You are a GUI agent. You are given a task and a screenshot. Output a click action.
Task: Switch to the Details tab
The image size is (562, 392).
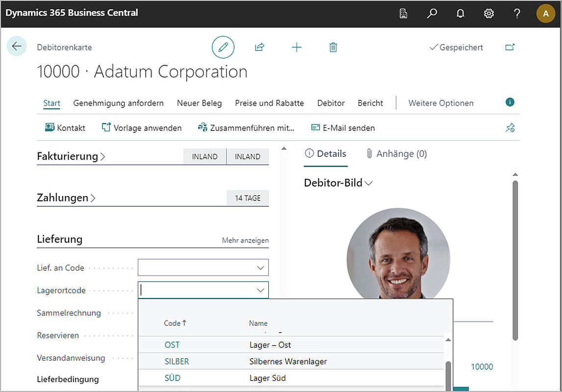tap(326, 154)
